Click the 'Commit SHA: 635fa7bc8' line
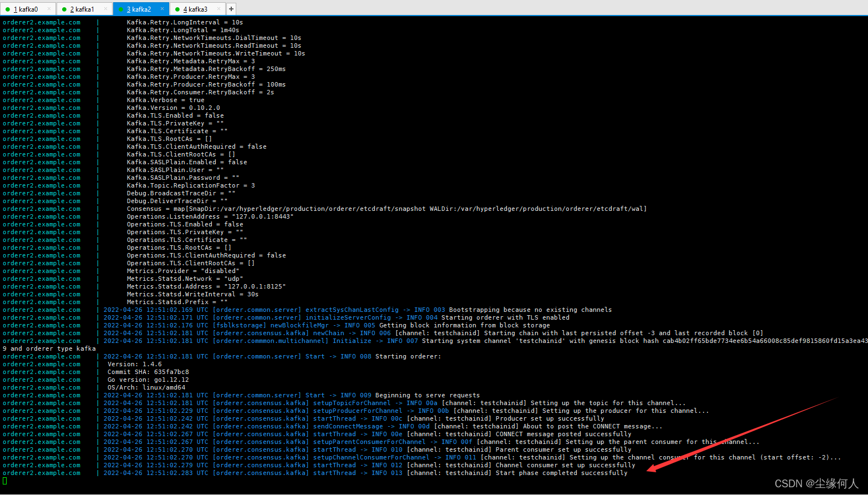The width and height of the screenshot is (868, 495). coord(148,372)
